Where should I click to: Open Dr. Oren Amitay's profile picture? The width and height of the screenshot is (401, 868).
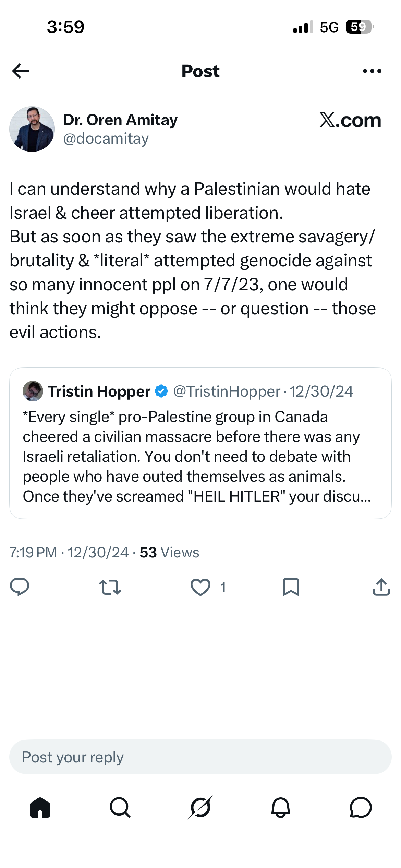[x=32, y=129]
